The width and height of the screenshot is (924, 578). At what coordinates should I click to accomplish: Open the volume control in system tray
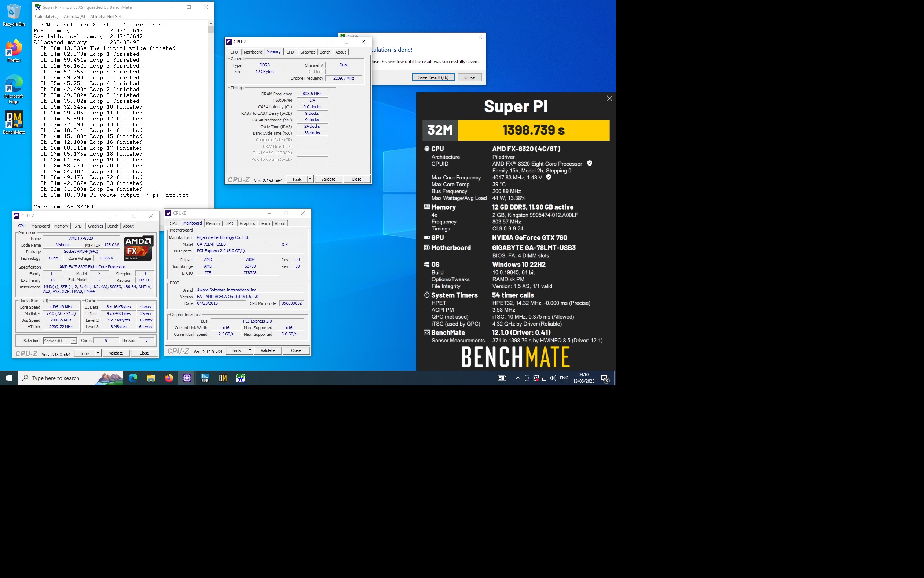point(553,378)
